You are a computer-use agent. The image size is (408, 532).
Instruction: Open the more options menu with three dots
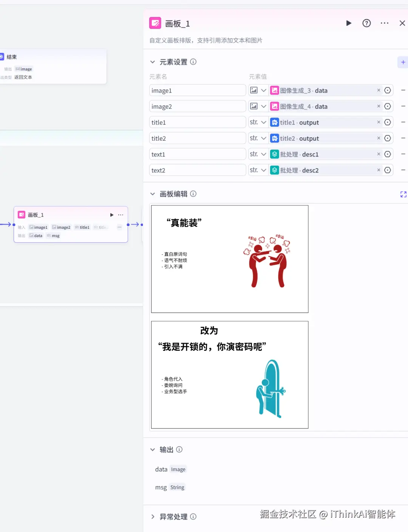[384, 23]
